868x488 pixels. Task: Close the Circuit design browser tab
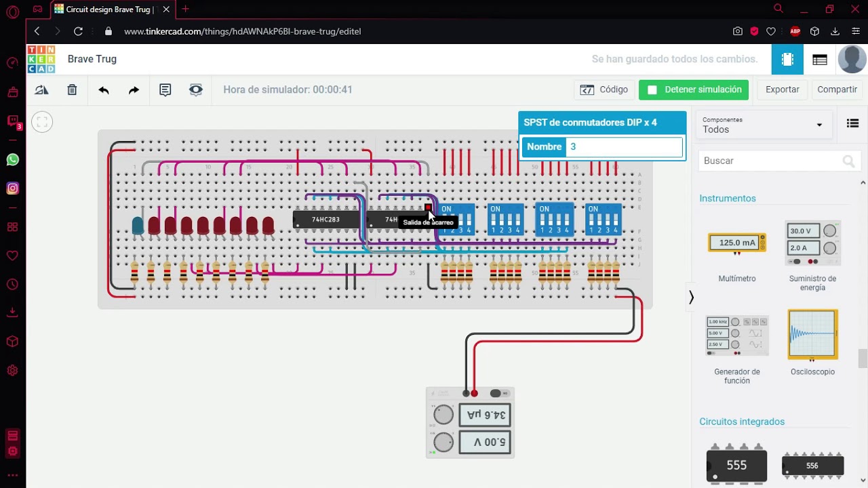point(166,9)
